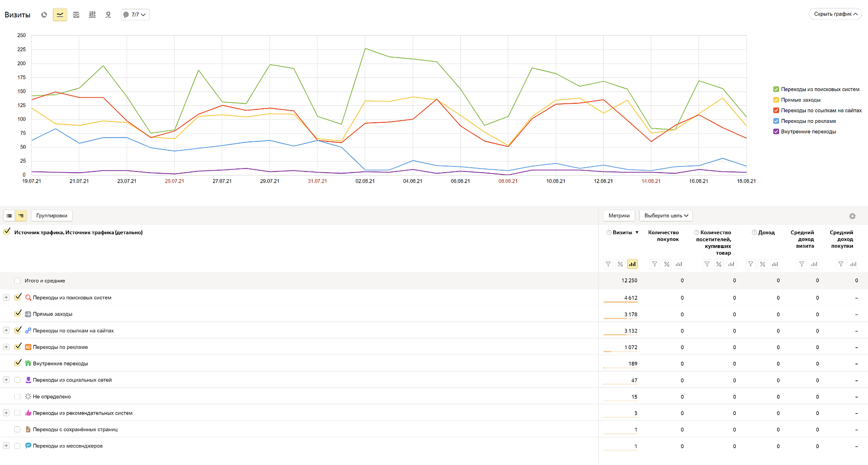This screenshot has height=465, width=868.
Task: Collapse chart with Скрыть график
Action: coord(835,14)
